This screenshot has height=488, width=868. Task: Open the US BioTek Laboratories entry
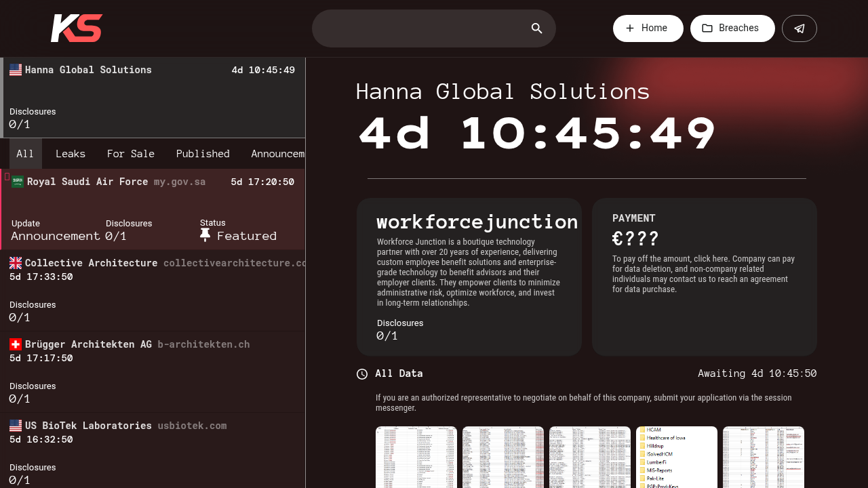point(153,450)
